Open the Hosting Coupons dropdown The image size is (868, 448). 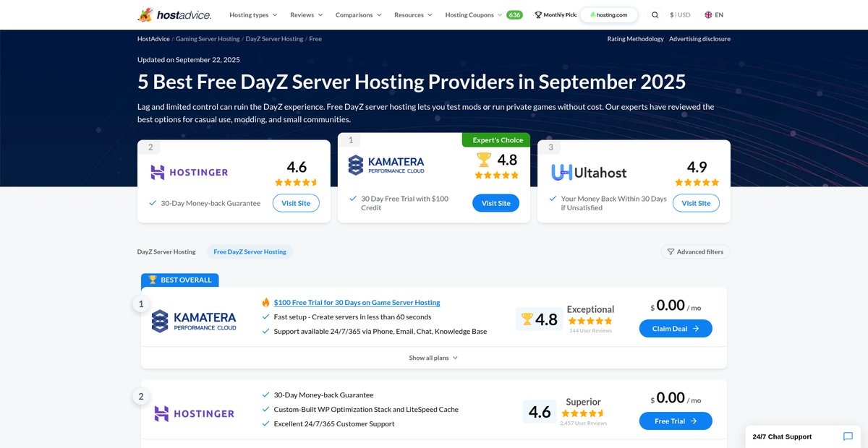point(474,14)
